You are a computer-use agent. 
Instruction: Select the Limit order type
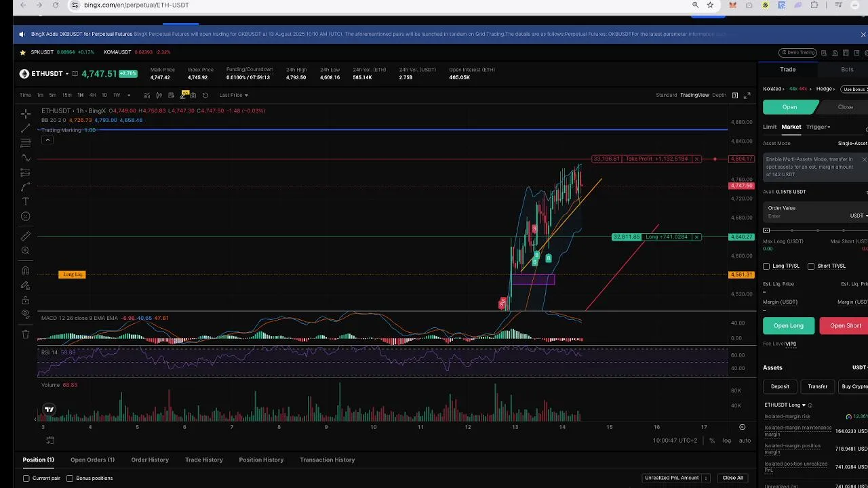(x=770, y=127)
